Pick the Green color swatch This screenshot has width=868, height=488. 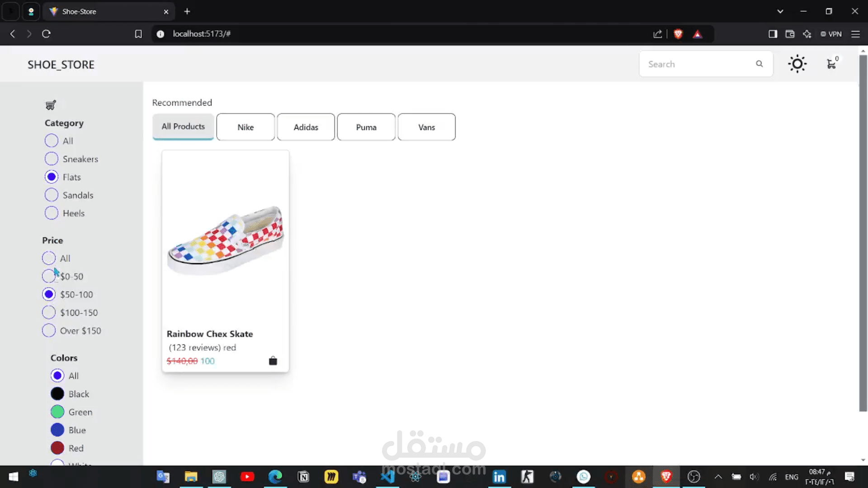[x=57, y=412]
